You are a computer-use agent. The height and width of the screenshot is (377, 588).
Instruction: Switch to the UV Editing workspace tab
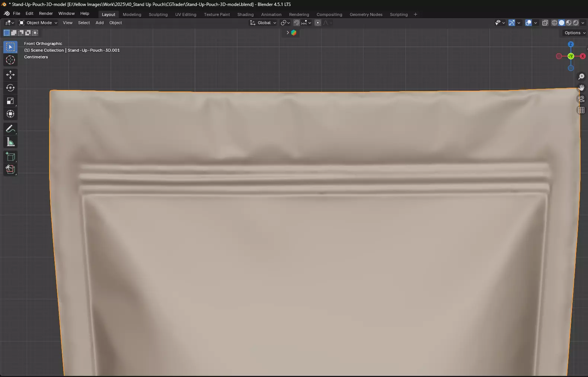pos(186,14)
